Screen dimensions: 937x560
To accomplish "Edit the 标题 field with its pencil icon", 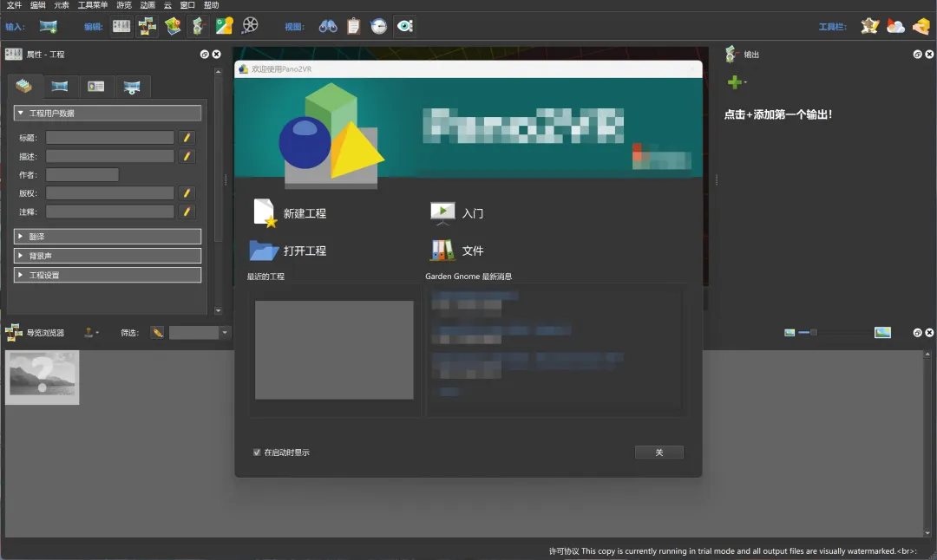I will click(x=187, y=138).
